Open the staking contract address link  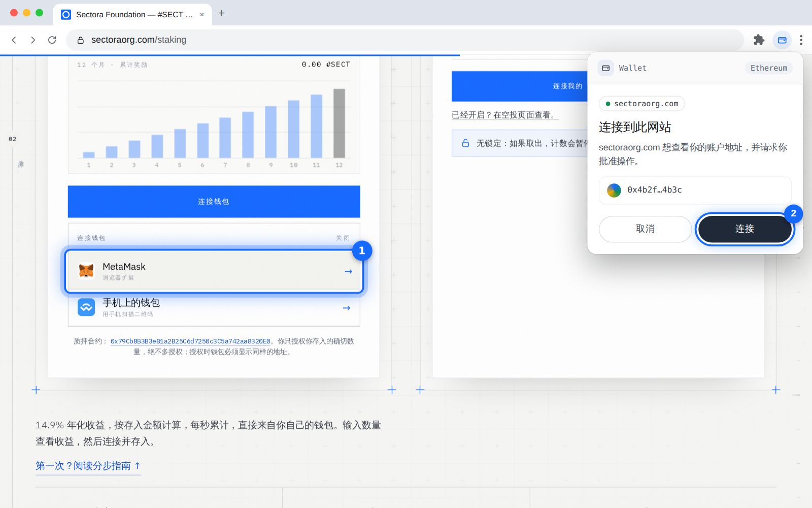190,341
